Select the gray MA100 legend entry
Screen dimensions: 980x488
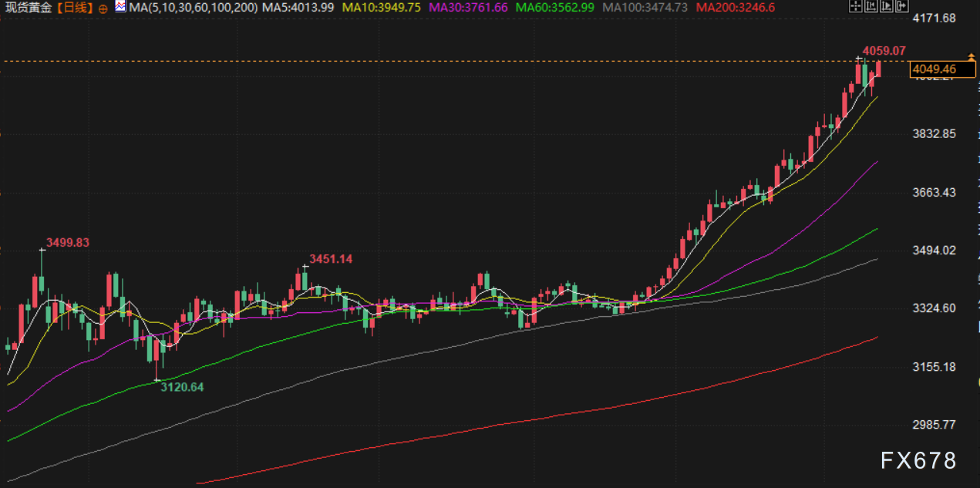click(x=645, y=8)
